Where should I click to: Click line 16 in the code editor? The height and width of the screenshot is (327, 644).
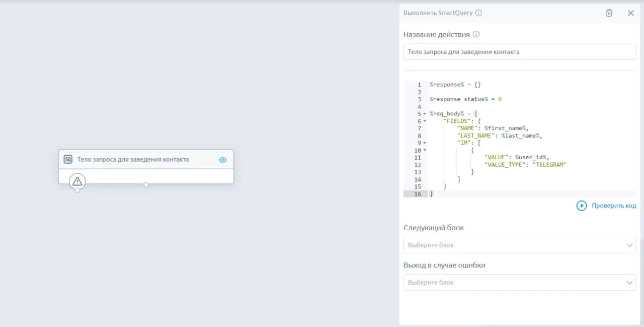503,194
